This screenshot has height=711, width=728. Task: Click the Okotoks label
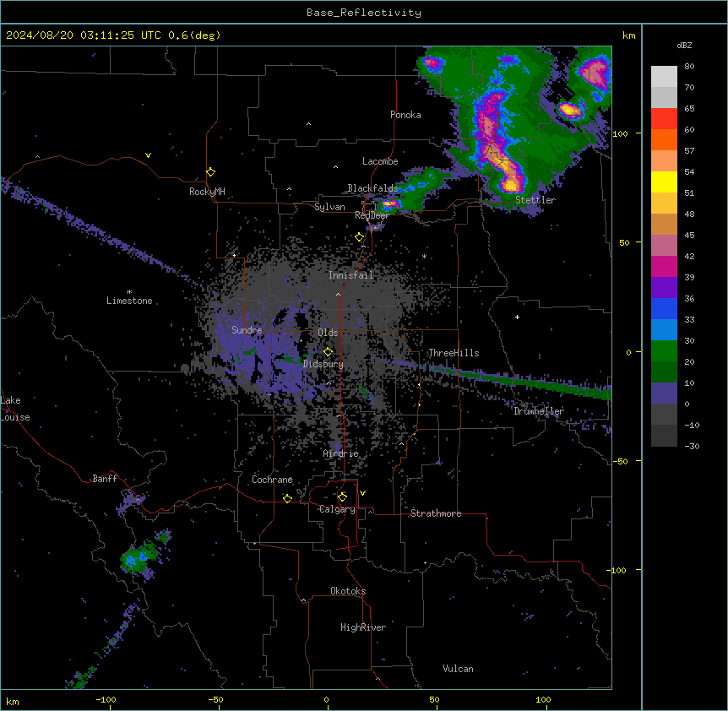(x=348, y=591)
